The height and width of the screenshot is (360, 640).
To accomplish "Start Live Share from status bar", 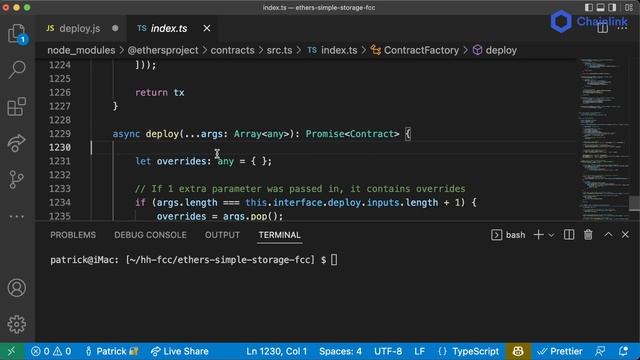I will pyautogui.click(x=180, y=351).
